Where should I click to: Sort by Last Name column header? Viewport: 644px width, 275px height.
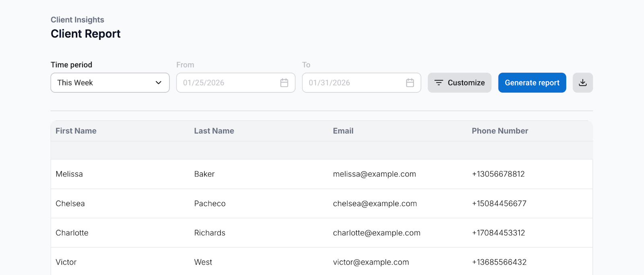tap(214, 131)
